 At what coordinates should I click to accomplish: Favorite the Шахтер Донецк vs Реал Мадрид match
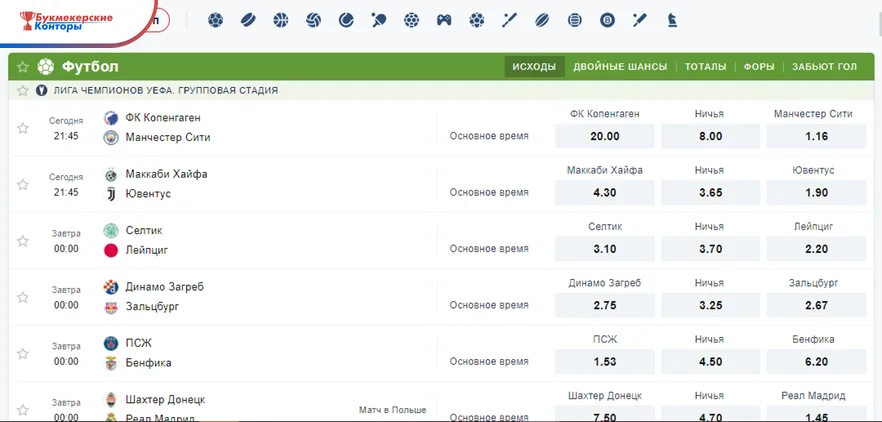tap(22, 410)
